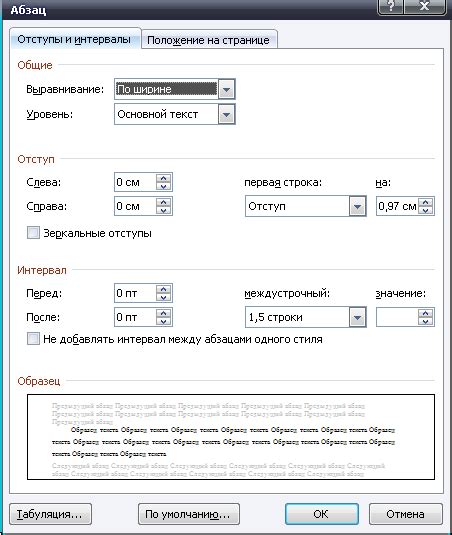Click the первая строка label

(283, 183)
